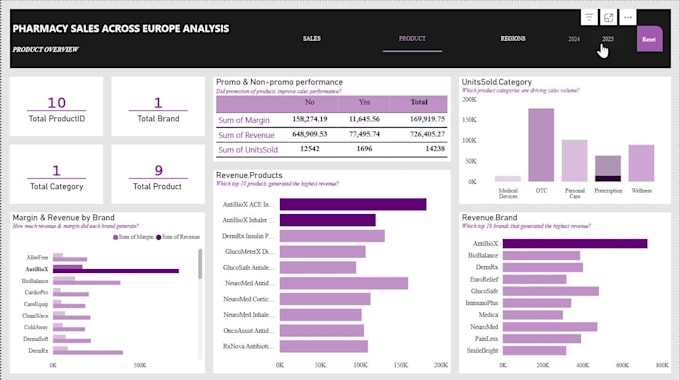Select the DermRx Insulin product bar
The image size is (680, 380).
coord(332,236)
